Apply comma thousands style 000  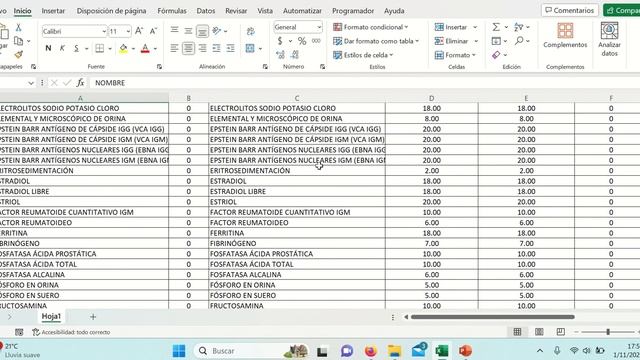tap(316, 41)
